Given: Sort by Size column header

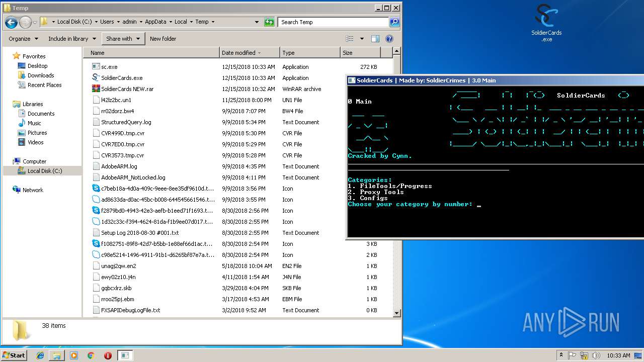Looking at the screenshot, I should (360, 53).
